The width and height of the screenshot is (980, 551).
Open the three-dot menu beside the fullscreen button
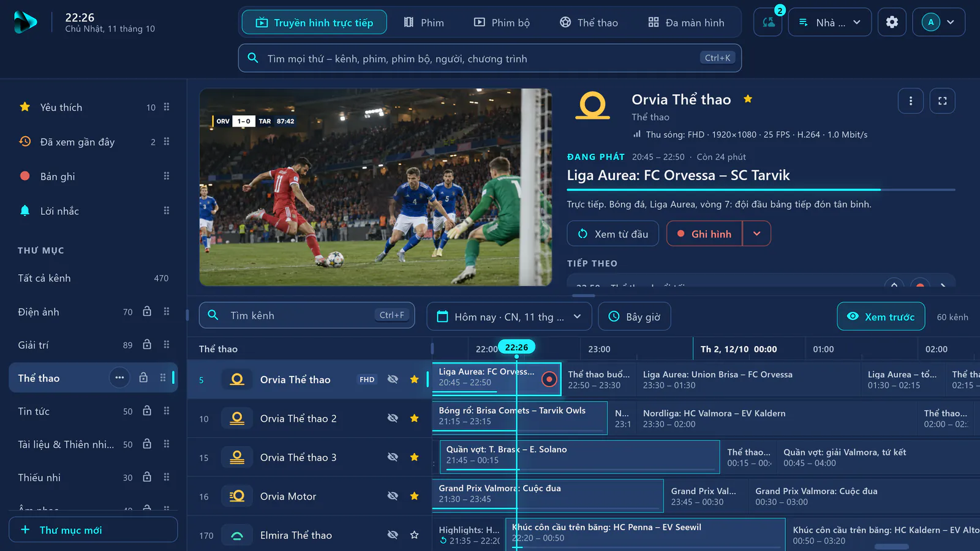pos(910,101)
